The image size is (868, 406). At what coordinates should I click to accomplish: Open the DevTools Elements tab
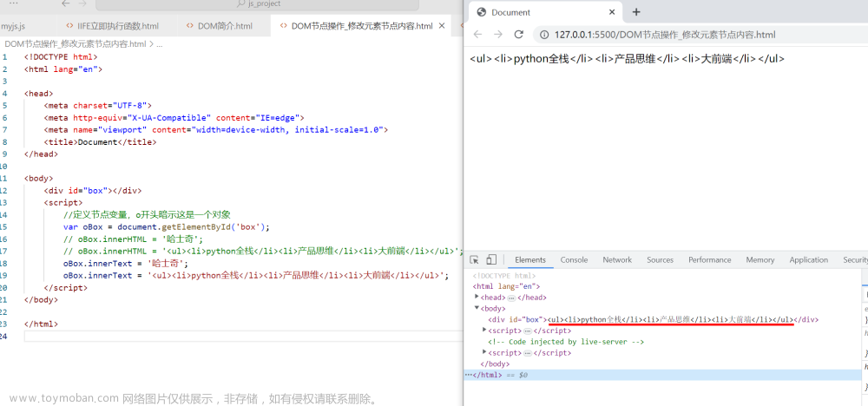[530, 260]
